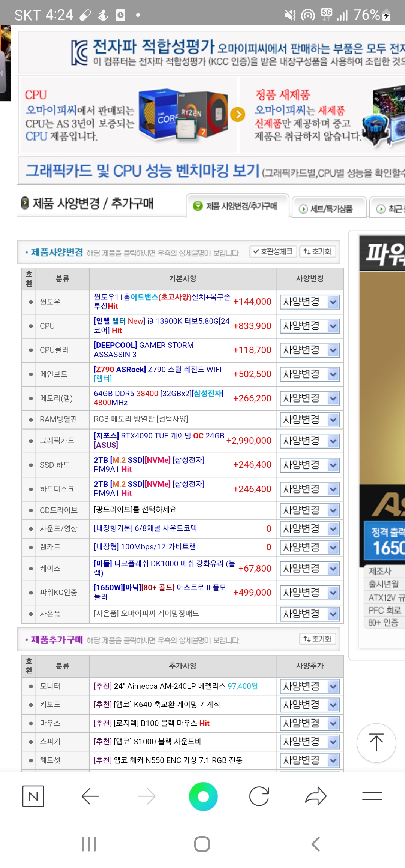Reload the page with the refresh icon
Viewport: 405px width, 868px height.
point(259,796)
